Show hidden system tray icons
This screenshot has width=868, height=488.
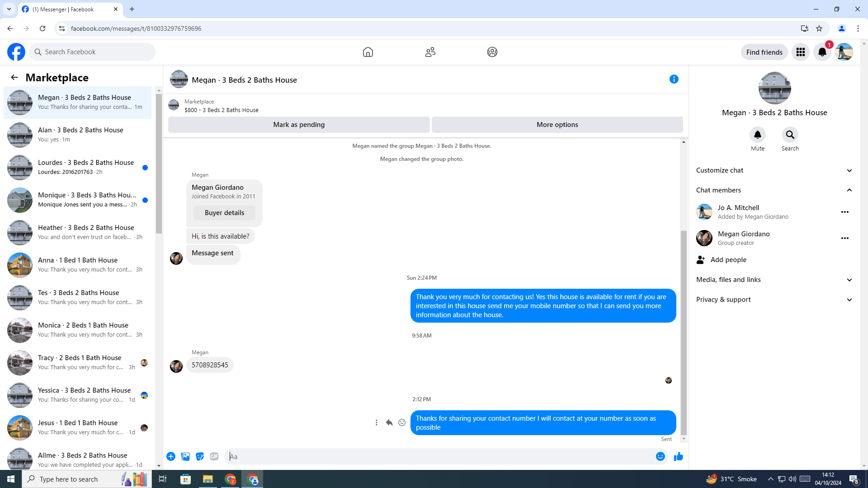pyautogui.click(x=771, y=479)
